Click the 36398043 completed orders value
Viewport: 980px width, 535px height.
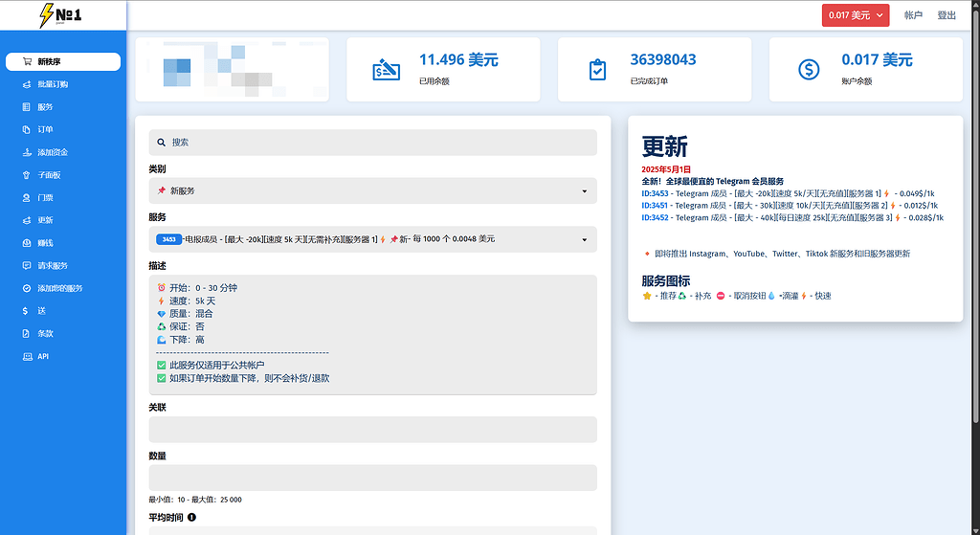coord(663,60)
